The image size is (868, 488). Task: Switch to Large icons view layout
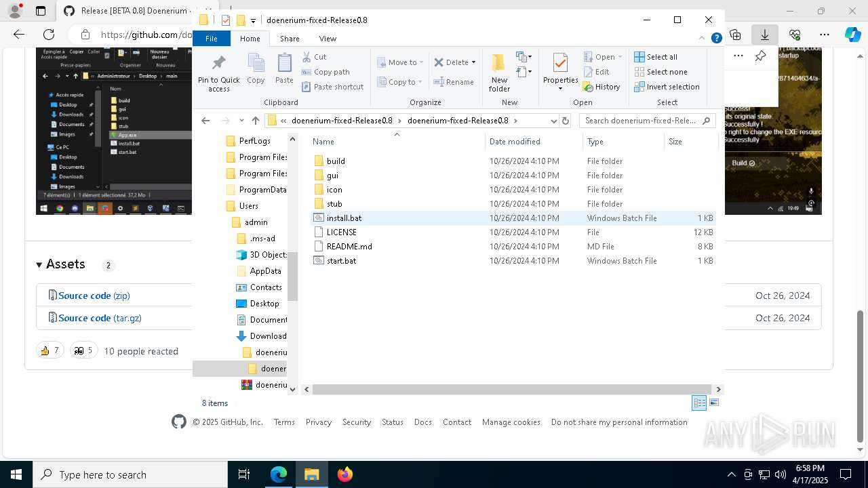713,403
